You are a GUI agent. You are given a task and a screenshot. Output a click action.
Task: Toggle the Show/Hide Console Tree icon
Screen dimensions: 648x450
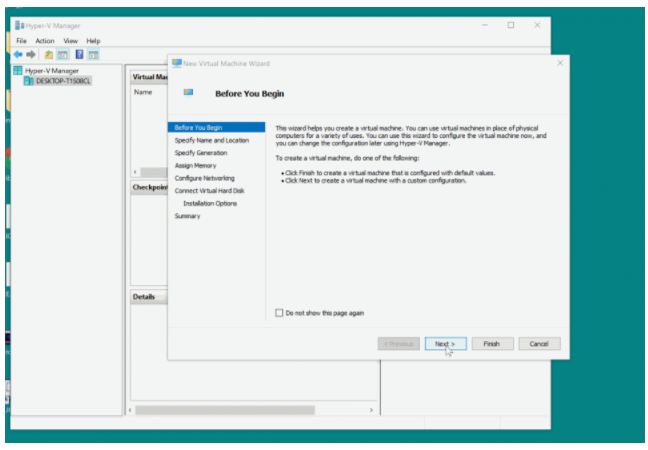pyautogui.click(x=62, y=54)
